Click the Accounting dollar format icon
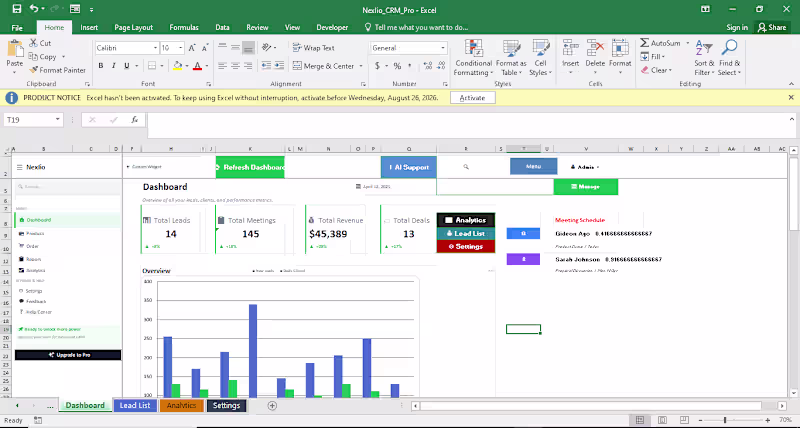This screenshot has width=800, height=428. [378, 66]
